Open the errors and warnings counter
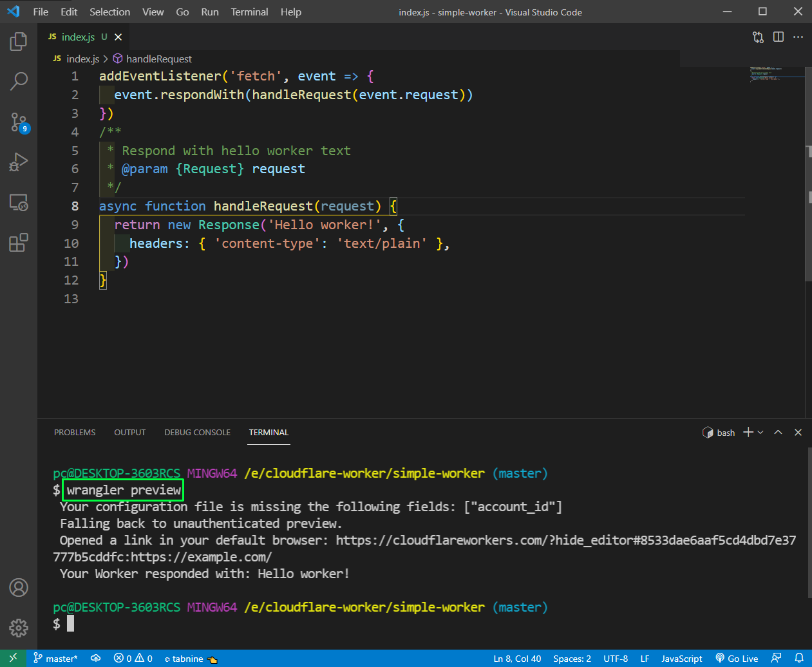812x667 pixels. (133, 658)
